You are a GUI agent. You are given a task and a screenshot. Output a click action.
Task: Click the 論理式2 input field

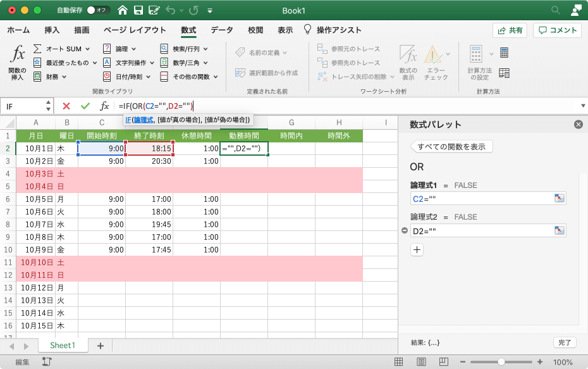[488, 230]
